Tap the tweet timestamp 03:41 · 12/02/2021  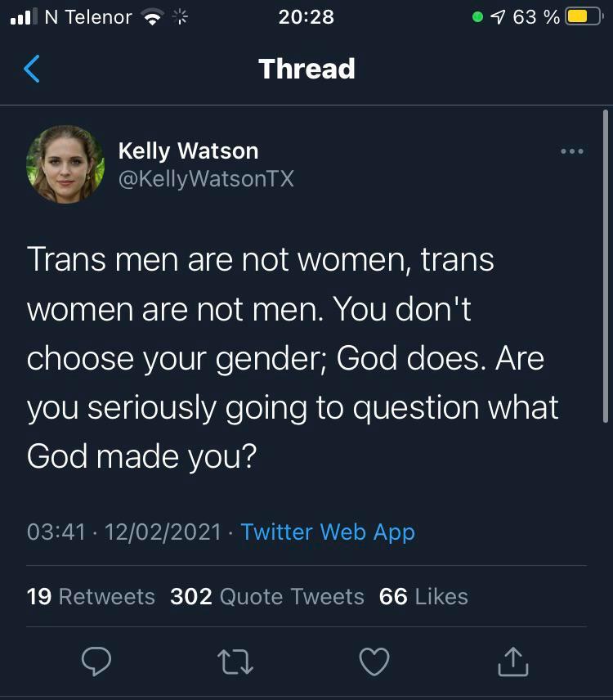click(x=124, y=532)
